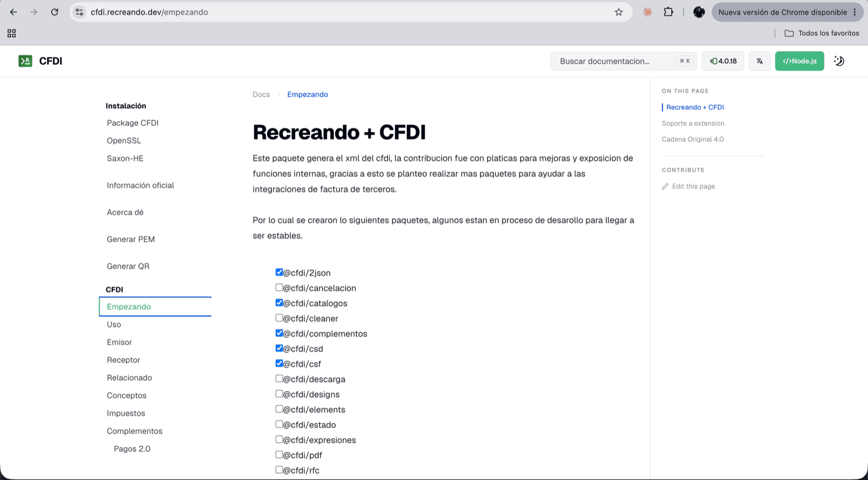Open Chrome three-dot menu

coord(854,12)
